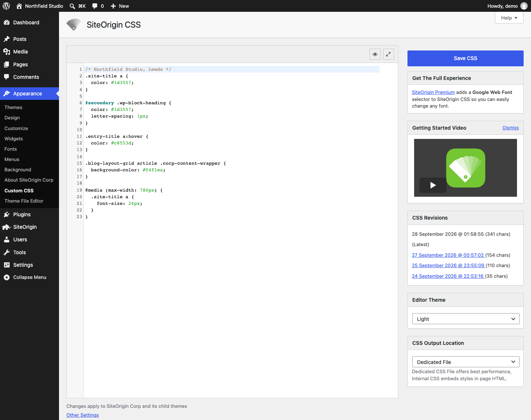Open Customize submenu item

pyautogui.click(x=16, y=128)
